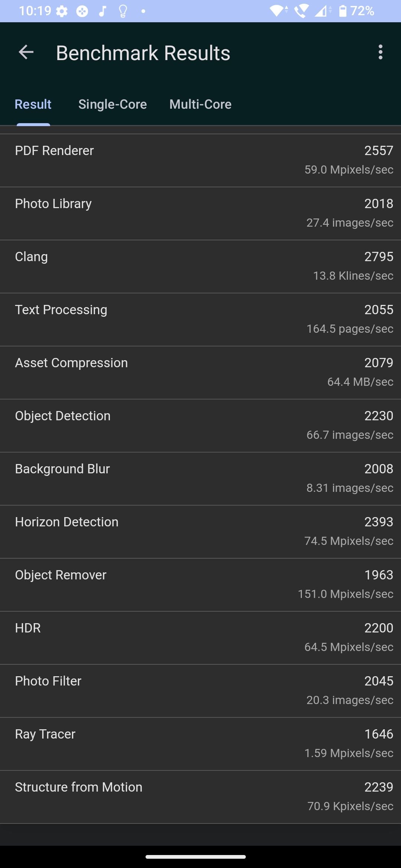The width and height of the screenshot is (401, 868).
Task: Select the Horizon Detection row
Action: [200, 532]
